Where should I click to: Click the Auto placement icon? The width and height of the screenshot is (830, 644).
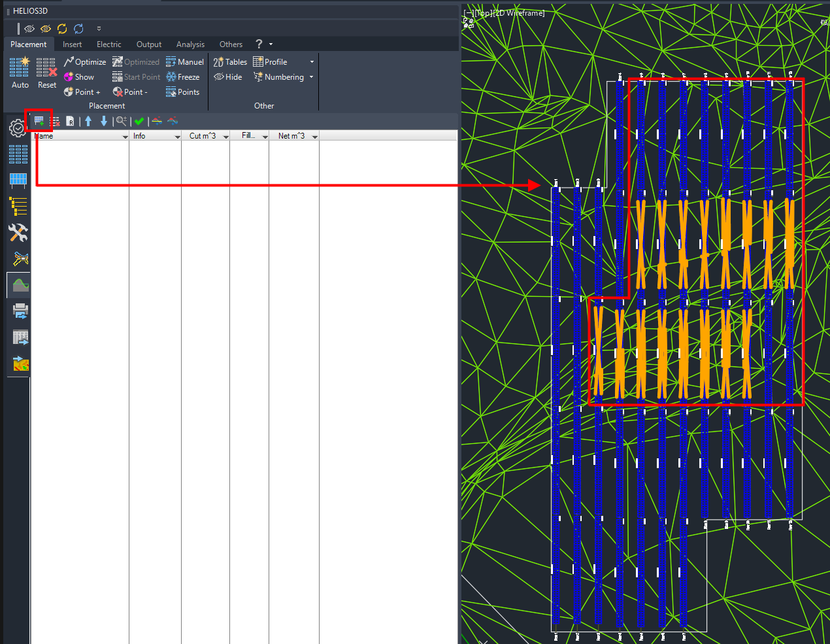[x=20, y=73]
